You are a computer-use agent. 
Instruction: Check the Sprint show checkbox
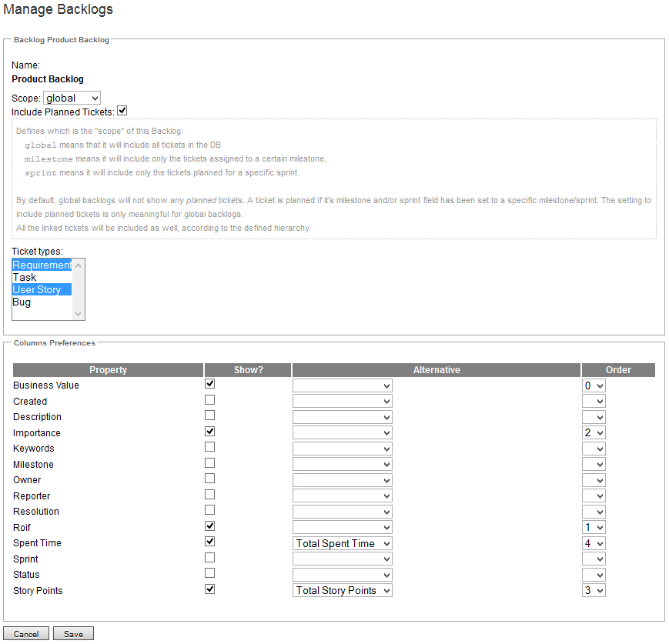(x=209, y=558)
